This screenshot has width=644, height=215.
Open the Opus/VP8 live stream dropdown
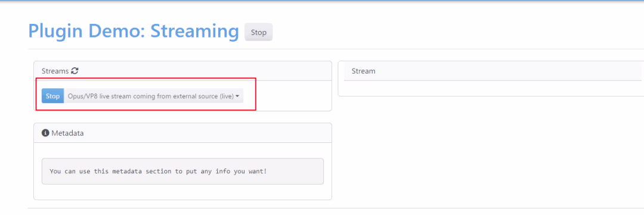(154, 96)
